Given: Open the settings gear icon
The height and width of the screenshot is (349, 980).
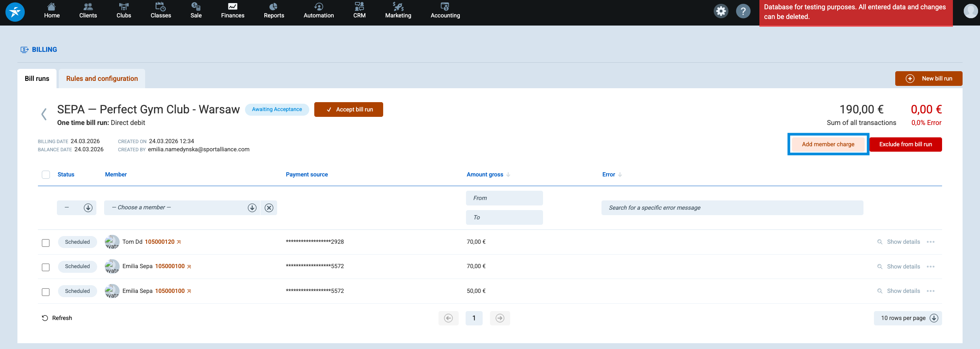Looking at the screenshot, I should (721, 11).
